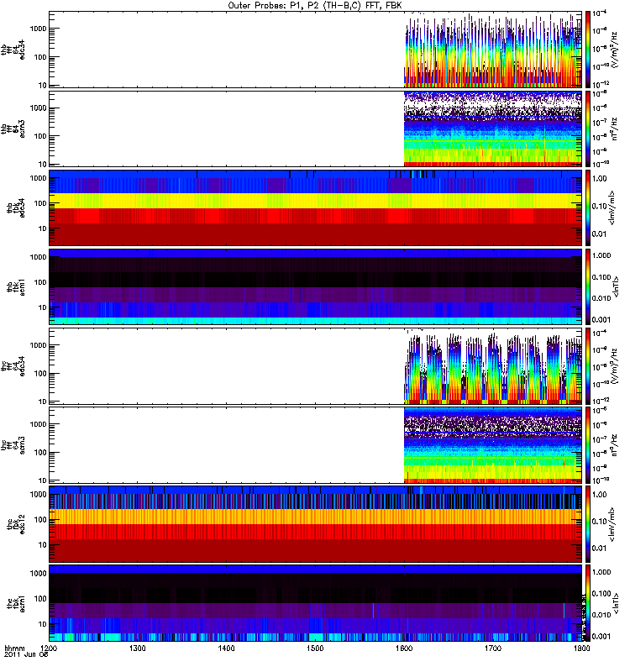The height and width of the screenshot is (672, 630).
Task: Click the 1000 y-tick of thc fff edc34 panel
Action: 38,345
